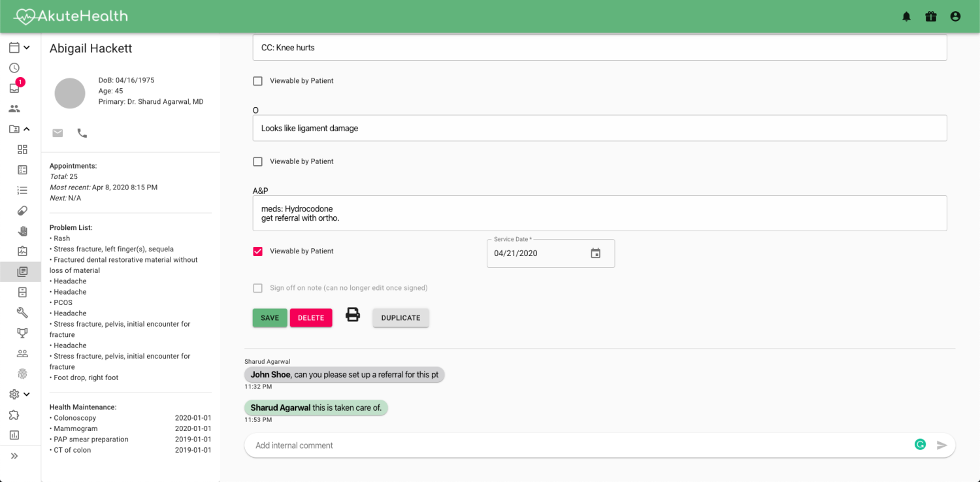Open the problem list icon
Screen dimensions: 980x482
(22, 190)
